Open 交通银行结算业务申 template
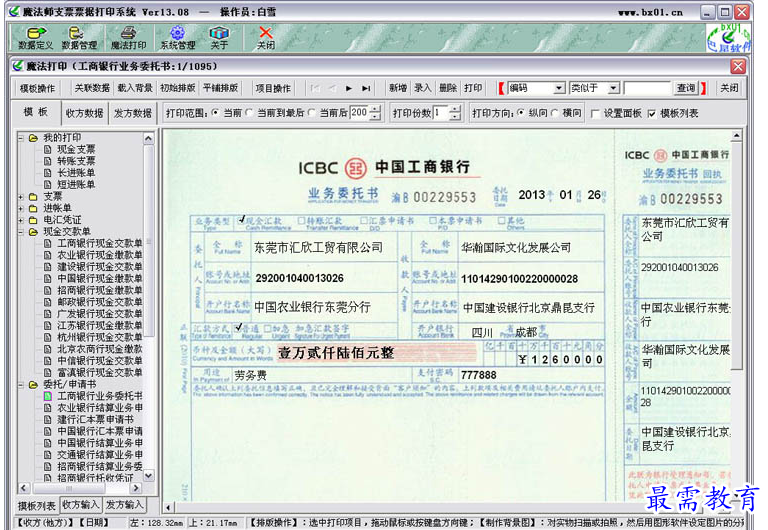Image resolution: width=768 pixels, height=530 pixels. pos(99,455)
